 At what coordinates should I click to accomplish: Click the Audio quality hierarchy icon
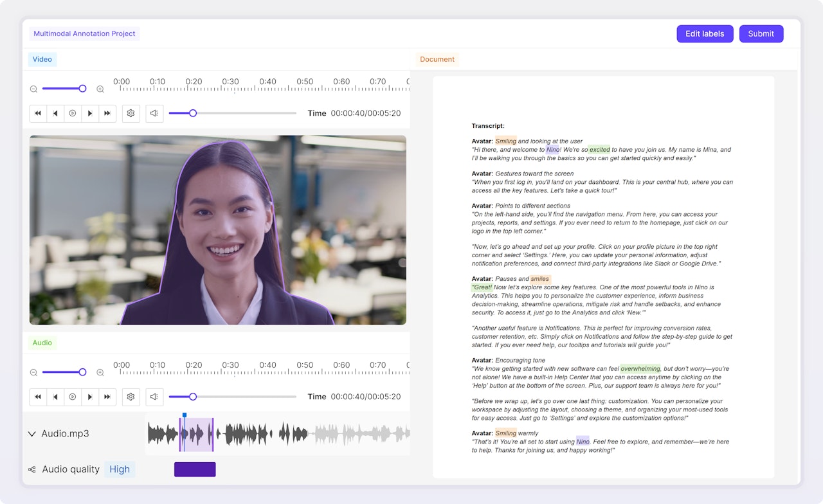(32, 470)
